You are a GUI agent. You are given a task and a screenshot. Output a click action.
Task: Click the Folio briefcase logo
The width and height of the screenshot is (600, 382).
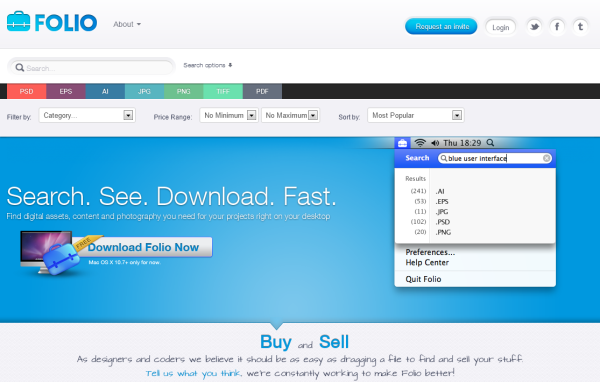[x=18, y=21]
